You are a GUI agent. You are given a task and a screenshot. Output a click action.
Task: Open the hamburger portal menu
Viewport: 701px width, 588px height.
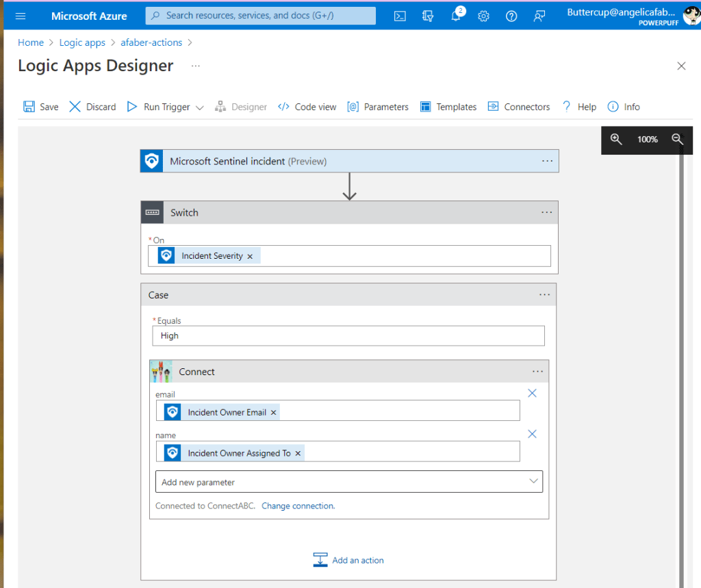point(21,16)
